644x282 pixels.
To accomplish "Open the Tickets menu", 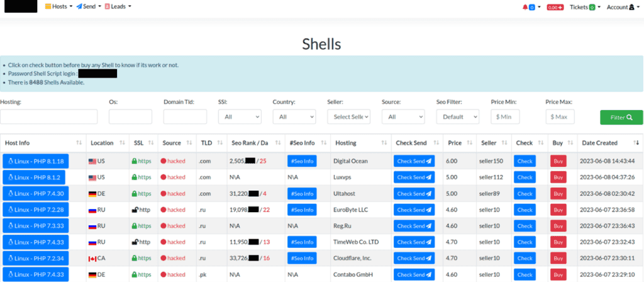I will [586, 7].
